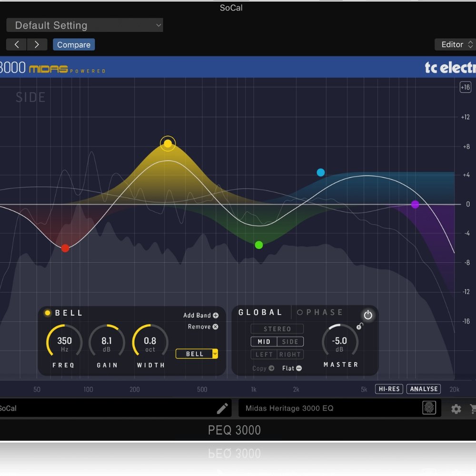
Task: Click the Add Band plus icon
Action: point(216,315)
